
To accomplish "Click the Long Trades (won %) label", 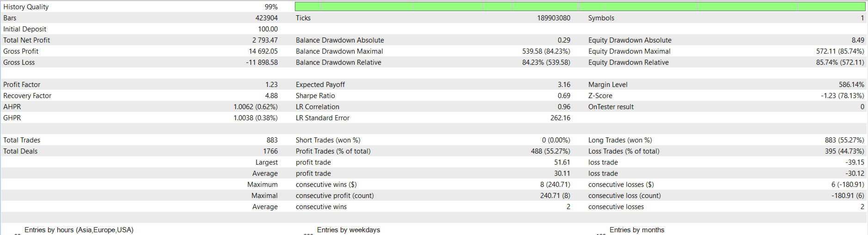I will point(620,140).
